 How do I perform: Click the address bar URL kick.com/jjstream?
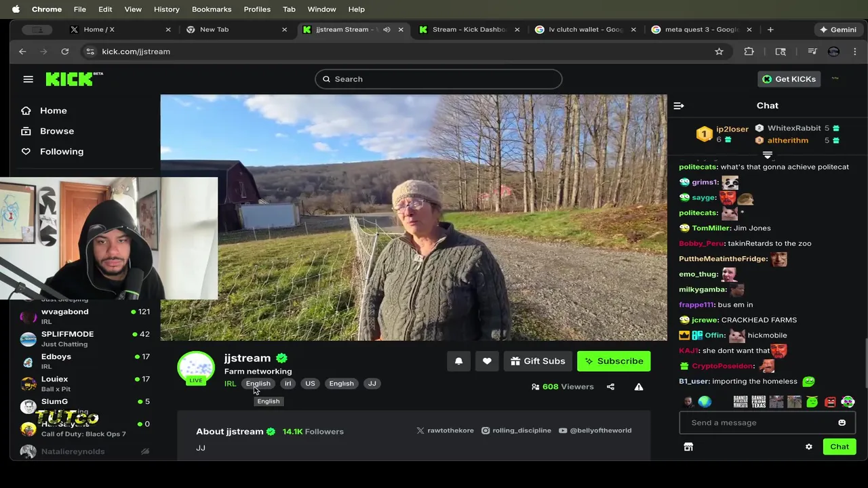coord(136,52)
